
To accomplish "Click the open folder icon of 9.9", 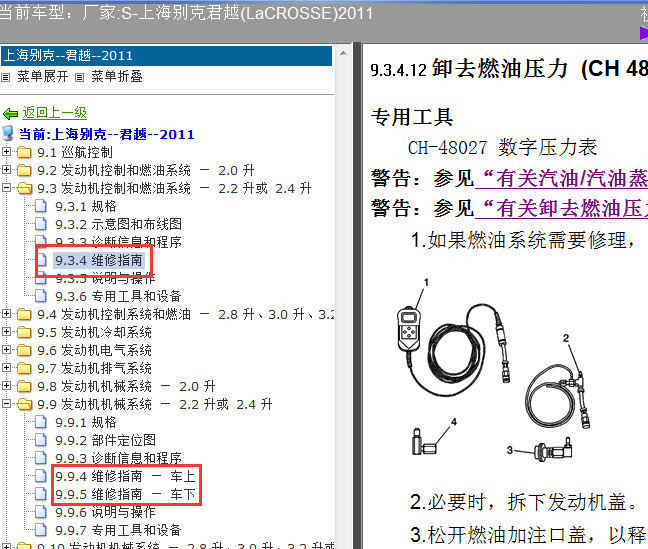I will point(24,404).
